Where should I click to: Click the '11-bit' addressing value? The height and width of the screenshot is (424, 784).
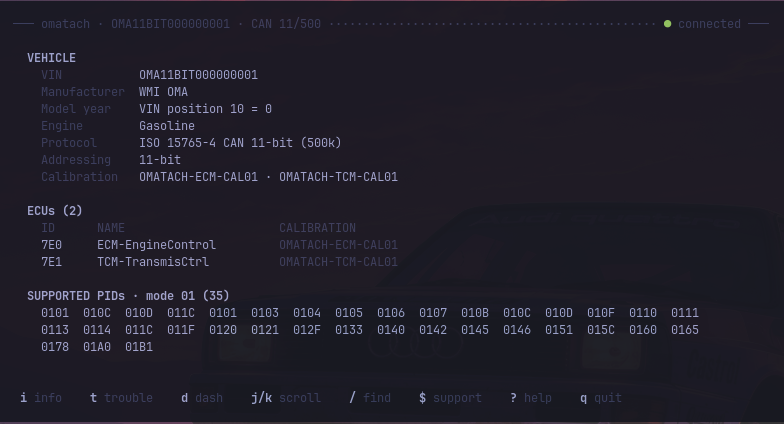pos(160,160)
